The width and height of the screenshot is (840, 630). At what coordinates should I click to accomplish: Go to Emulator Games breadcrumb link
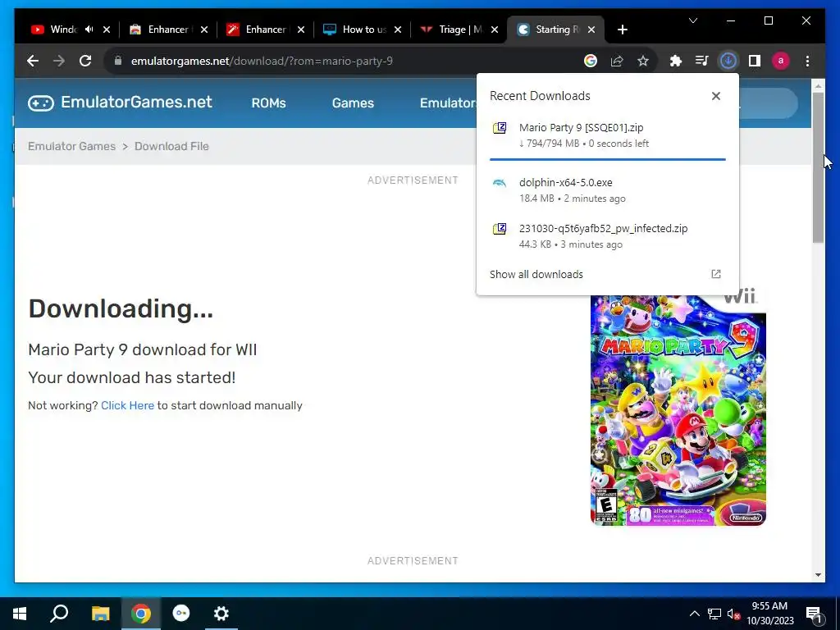72,146
